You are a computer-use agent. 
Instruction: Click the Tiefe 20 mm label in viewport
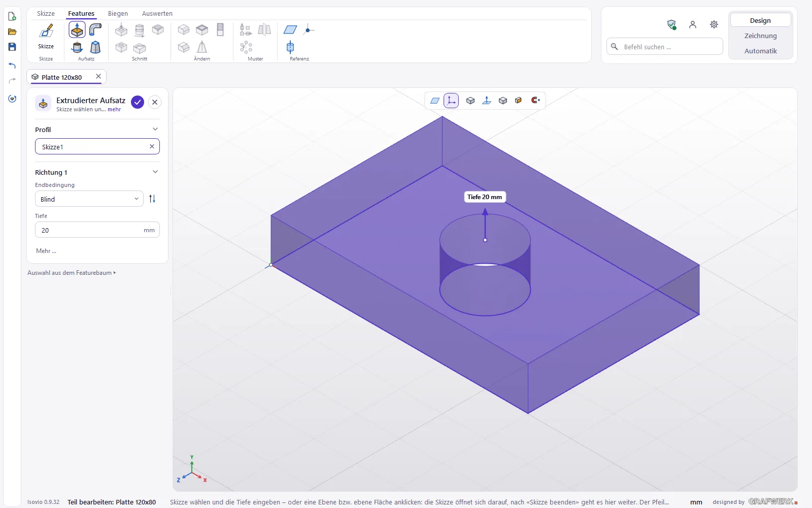pos(485,197)
